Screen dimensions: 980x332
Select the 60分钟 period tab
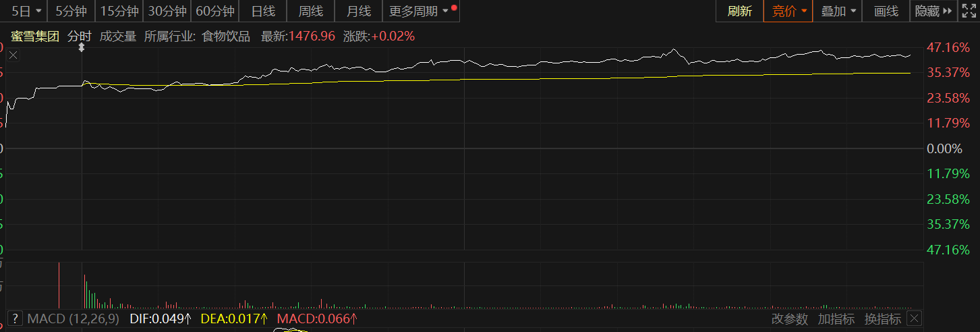pos(215,11)
